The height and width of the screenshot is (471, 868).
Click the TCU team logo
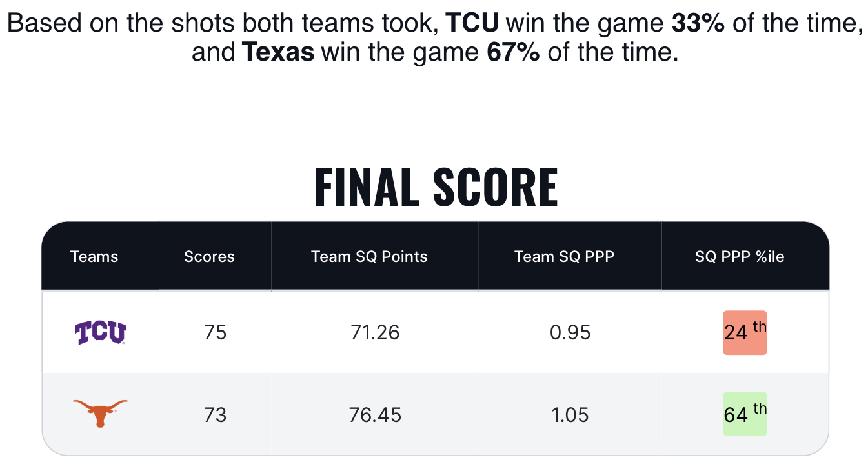tap(100, 333)
